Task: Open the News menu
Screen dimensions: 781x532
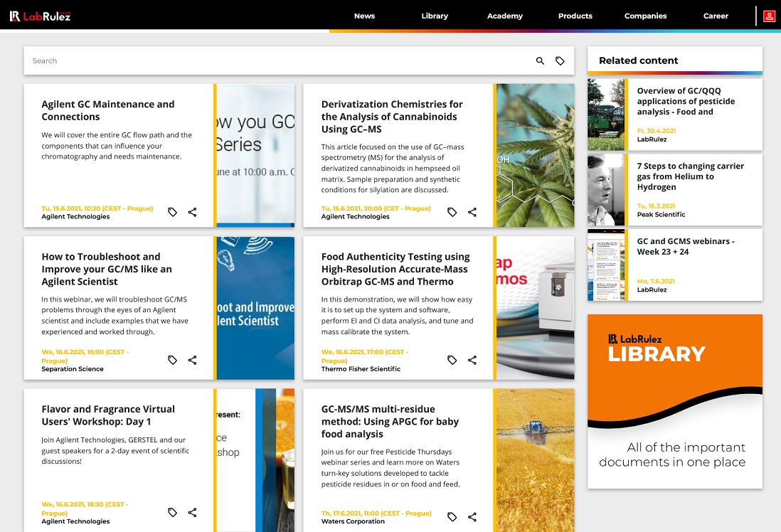Action: pos(364,16)
